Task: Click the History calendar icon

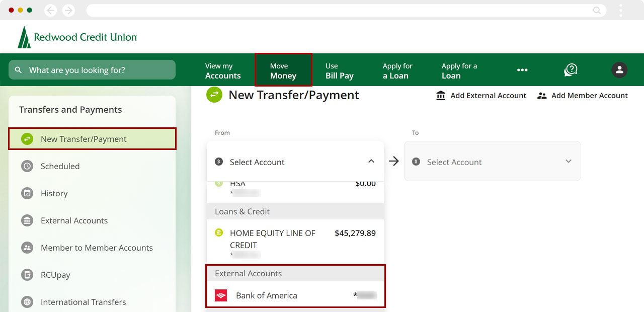Action: (27, 193)
